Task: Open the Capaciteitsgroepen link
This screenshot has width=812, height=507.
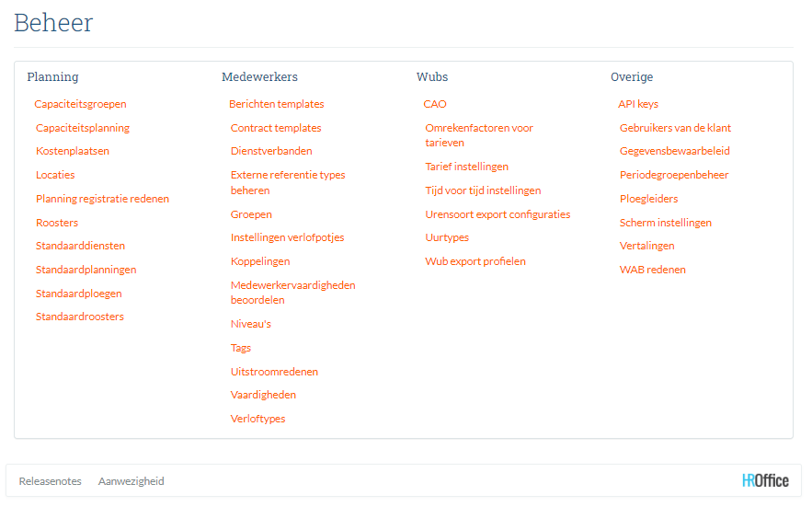Action: [80, 104]
